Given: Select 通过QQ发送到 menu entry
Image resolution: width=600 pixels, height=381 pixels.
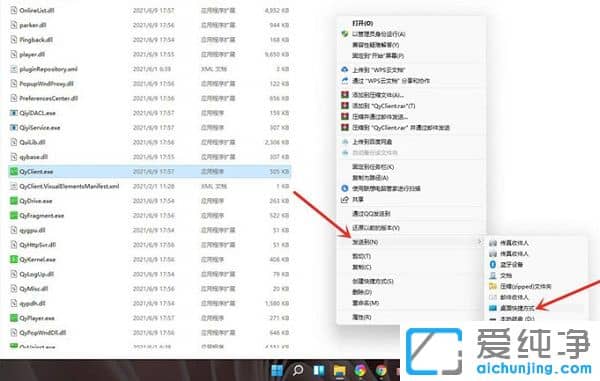Looking at the screenshot, I should [371, 214].
